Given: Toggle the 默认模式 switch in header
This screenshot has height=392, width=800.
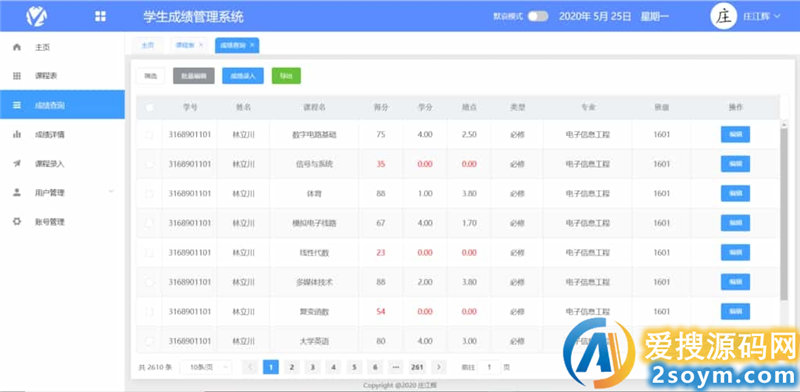Looking at the screenshot, I should pyautogui.click(x=538, y=16).
